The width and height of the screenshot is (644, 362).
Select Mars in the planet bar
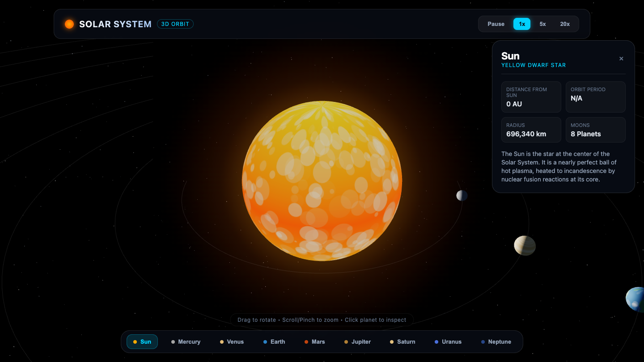click(315, 342)
